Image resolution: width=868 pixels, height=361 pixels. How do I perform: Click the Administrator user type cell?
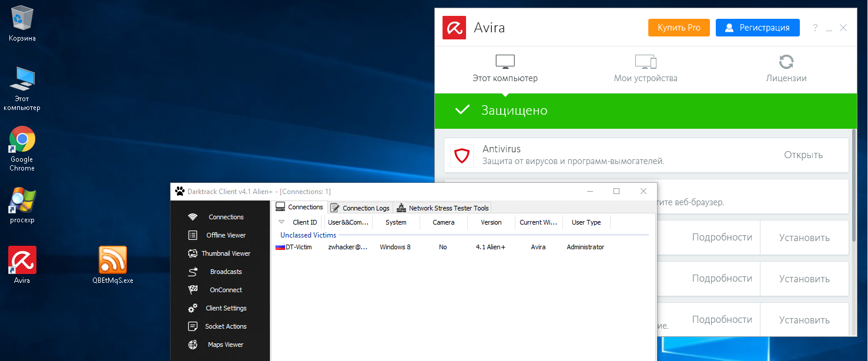click(x=585, y=247)
